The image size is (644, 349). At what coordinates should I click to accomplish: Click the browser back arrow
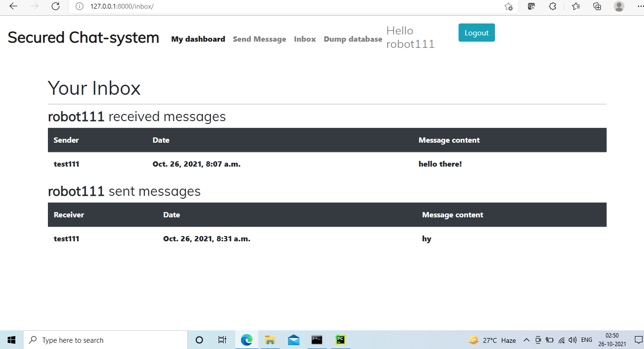(x=13, y=6)
